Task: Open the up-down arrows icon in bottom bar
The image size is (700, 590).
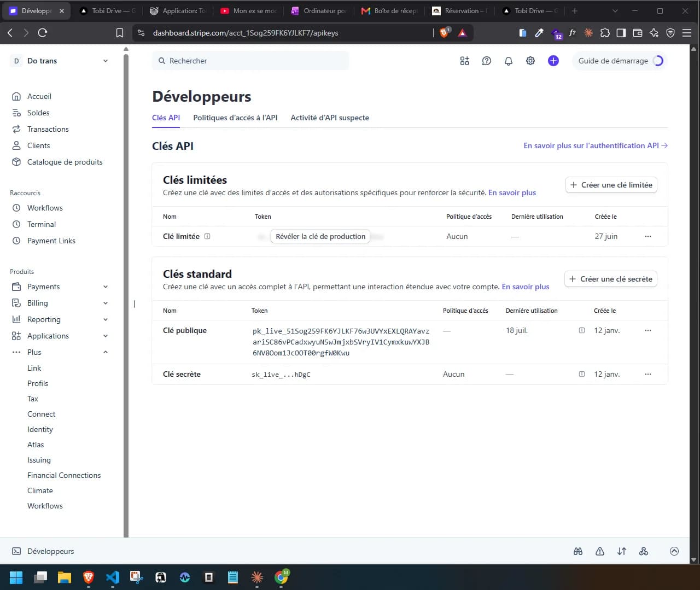Action: point(622,551)
